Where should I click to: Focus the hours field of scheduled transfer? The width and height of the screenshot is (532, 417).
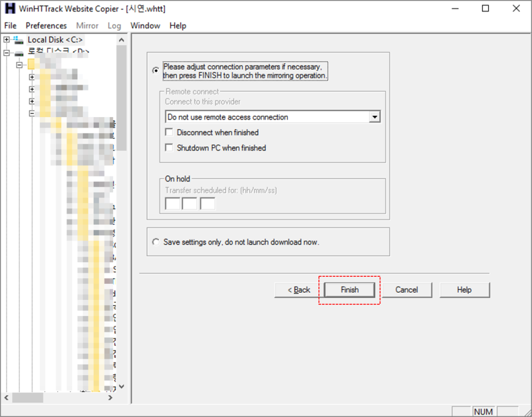(172, 204)
